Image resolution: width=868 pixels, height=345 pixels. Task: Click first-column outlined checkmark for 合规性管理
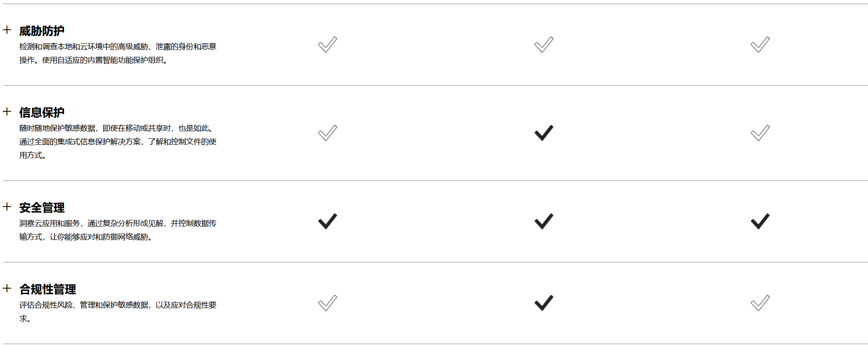[x=328, y=303]
